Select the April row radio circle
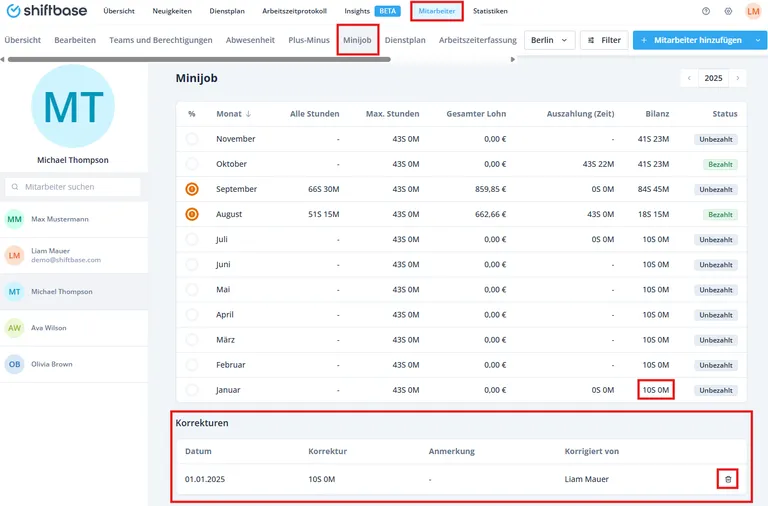Image resolution: width=768 pixels, height=506 pixels. pyautogui.click(x=192, y=314)
